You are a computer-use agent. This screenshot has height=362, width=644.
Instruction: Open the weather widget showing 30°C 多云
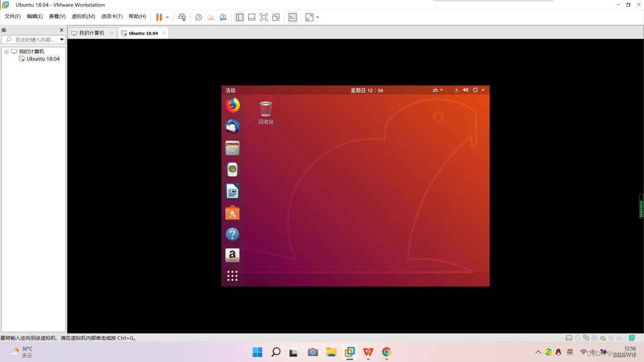point(21,352)
